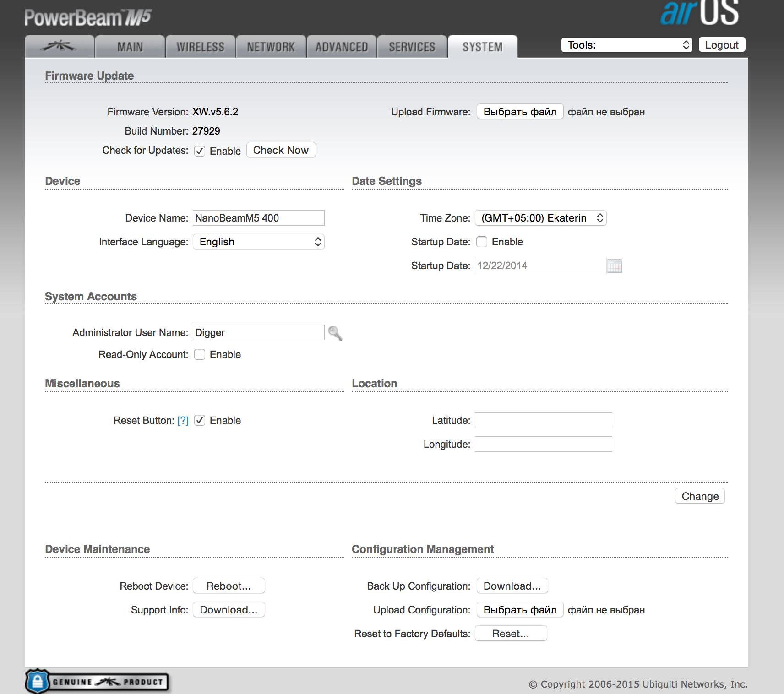
Task: Switch to the ADVANCED tab
Action: pos(342,47)
